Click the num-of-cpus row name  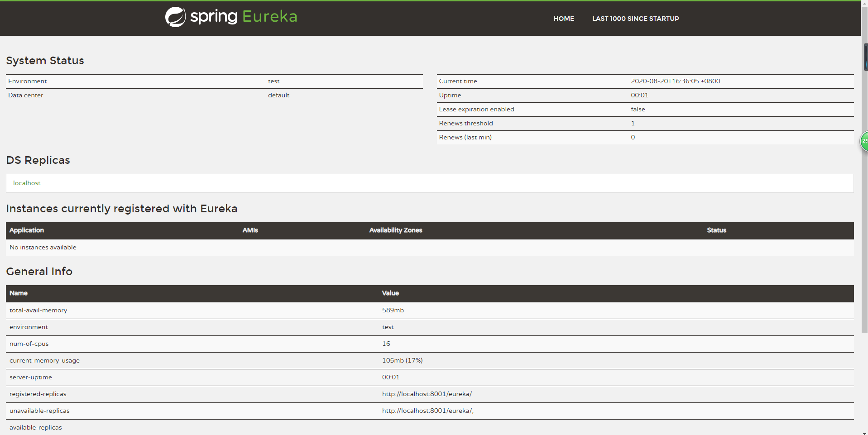pyautogui.click(x=29, y=344)
